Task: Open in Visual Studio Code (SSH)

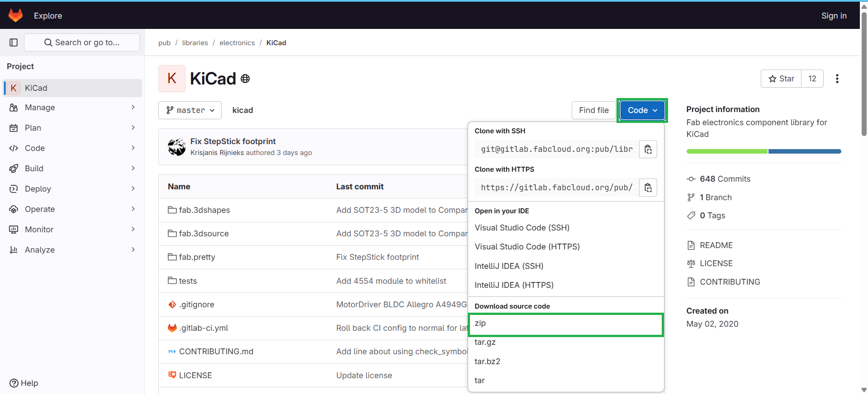Action: (566, 228)
